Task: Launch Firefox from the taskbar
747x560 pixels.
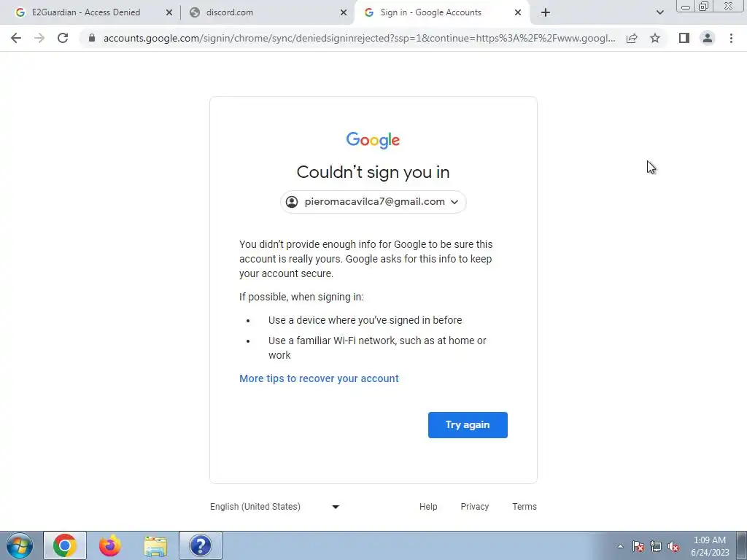Action: pyautogui.click(x=110, y=545)
